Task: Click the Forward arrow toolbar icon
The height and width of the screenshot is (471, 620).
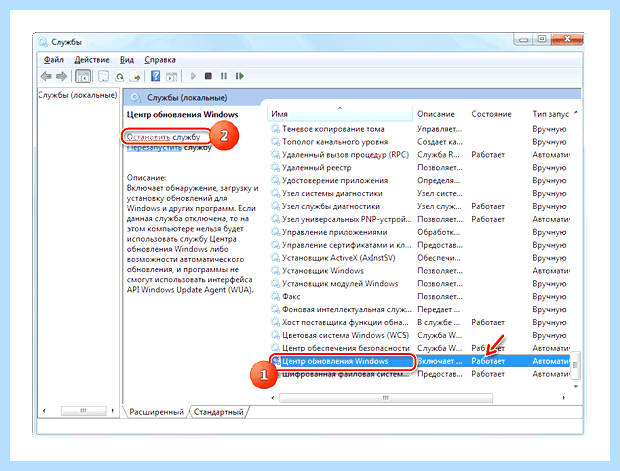Action: (x=61, y=76)
